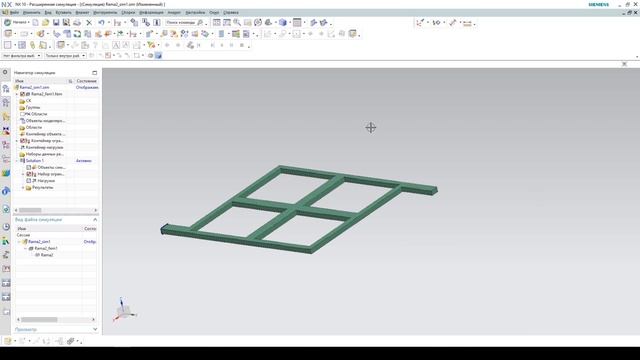Image resolution: width=640 pixels, height=360 pixels.
Task: Open the Simulation Navigator sidebar tab
Action: click(x=6, y=89)
